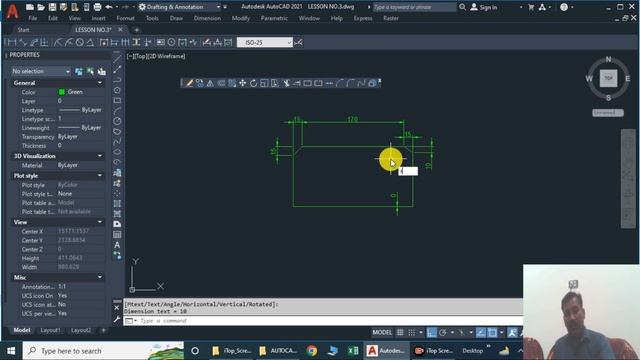Click the Erase tool in Modify toolbar
The width and height of the screenshot is (640, 360).
pyautogui.click(x=189, y=83)
